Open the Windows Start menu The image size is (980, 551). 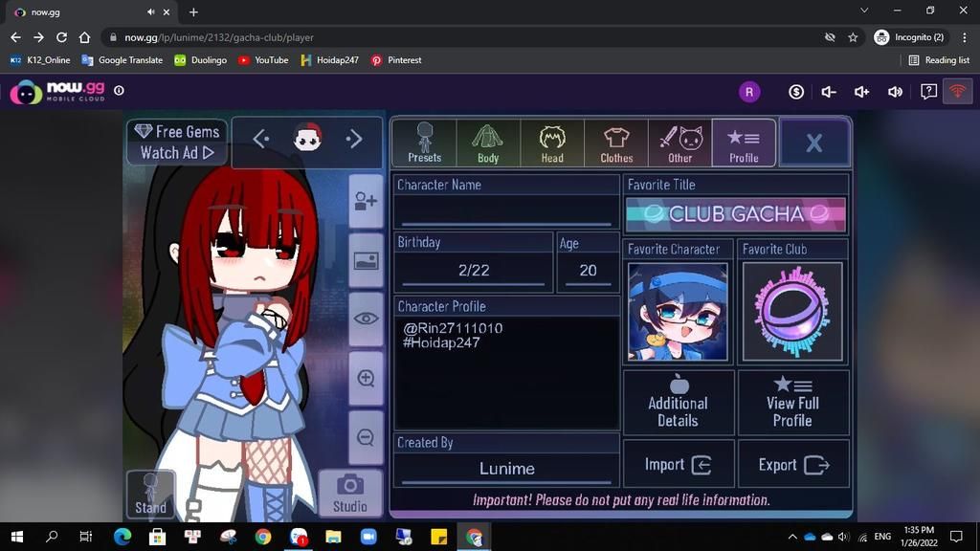(17, 537)
